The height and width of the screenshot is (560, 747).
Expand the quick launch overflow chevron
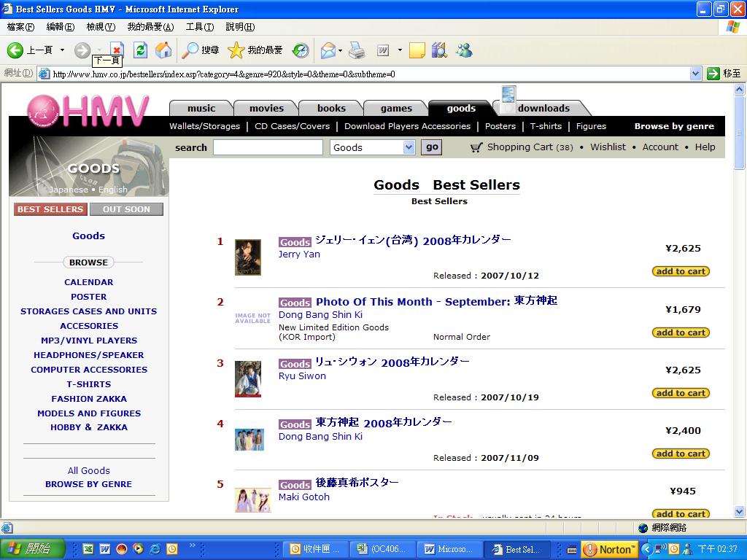(193, 545)
